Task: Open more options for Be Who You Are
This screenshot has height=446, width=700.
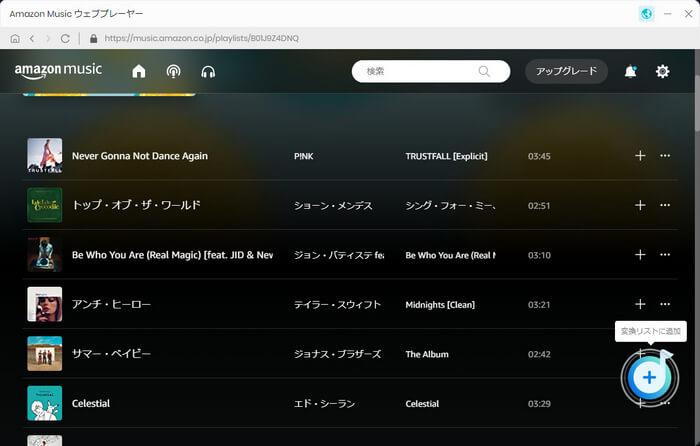Action: pos(665,254)
